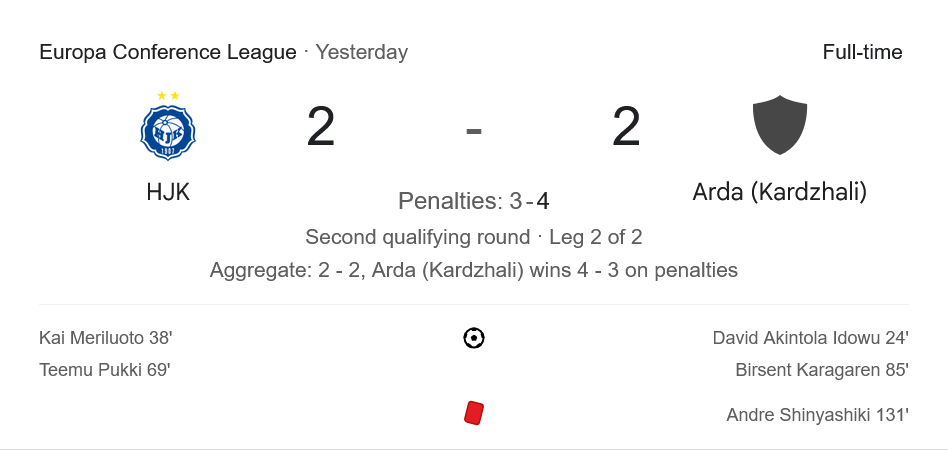Click the Arda Kardzhali shield logo
Screen dimensions: 948x450
[779, 125]
